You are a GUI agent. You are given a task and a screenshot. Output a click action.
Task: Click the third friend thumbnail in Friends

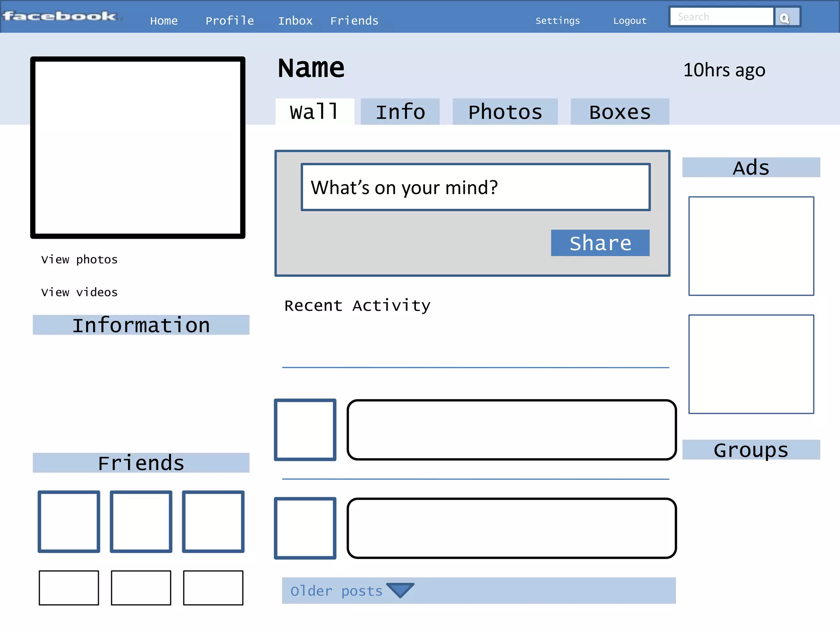point(213,522)
